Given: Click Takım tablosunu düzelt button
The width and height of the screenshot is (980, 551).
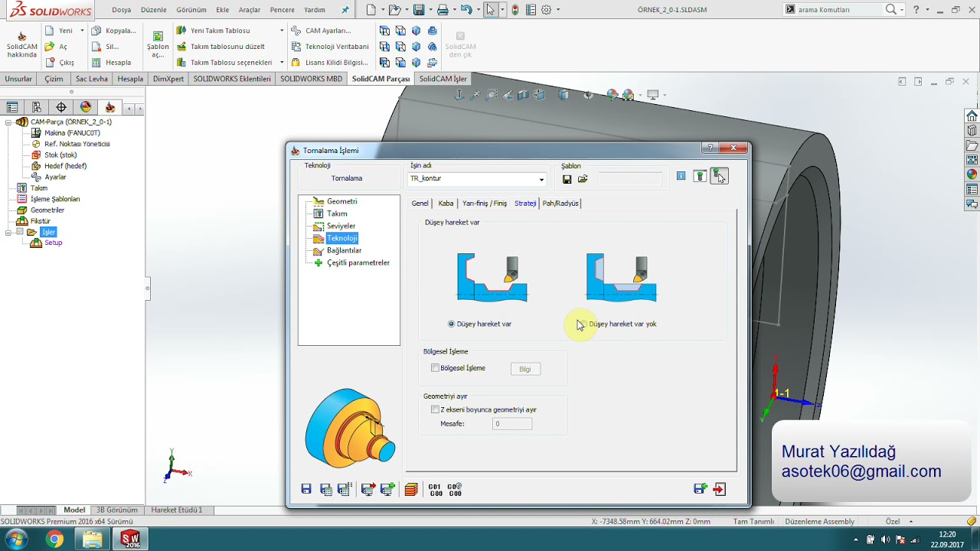Looking at the screenshot, I should pyautogui.click(x=220, y=47).
